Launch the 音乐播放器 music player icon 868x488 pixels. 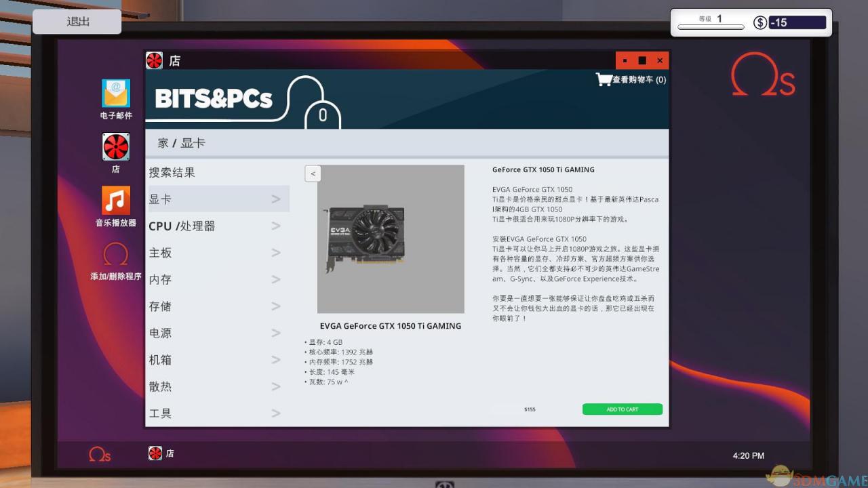coord(115,201)
